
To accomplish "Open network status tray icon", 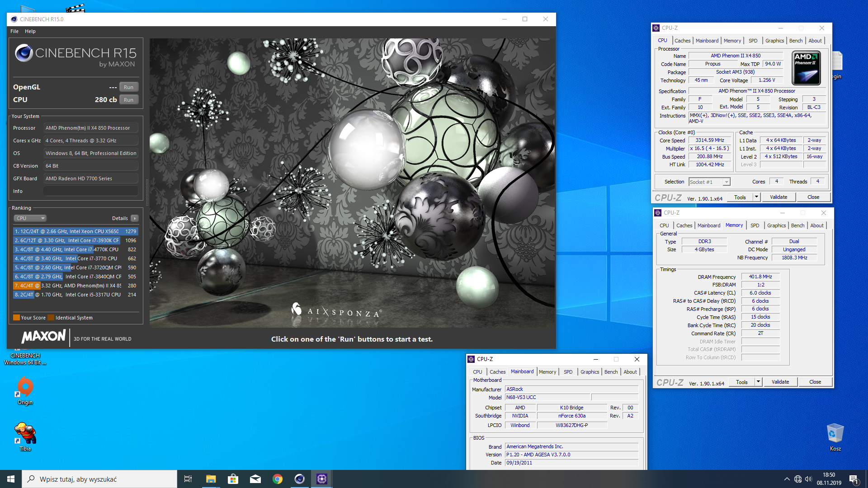I will [798, 479].
